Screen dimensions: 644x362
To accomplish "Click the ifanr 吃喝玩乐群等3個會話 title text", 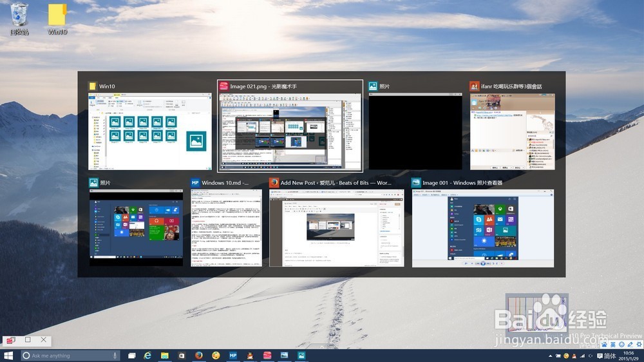I will tap(511, 86).
